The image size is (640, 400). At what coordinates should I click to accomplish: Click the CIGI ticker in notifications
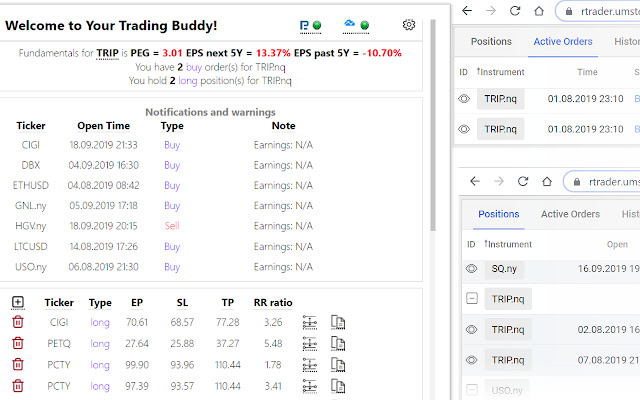(x=31, y=145)
